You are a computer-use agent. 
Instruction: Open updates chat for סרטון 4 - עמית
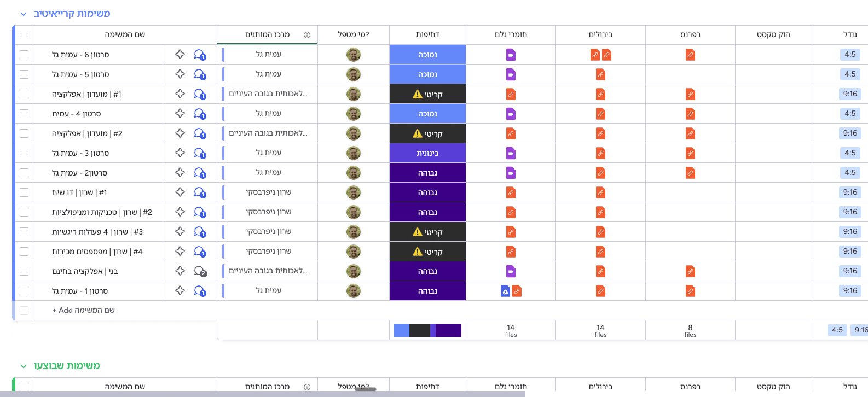200,114
